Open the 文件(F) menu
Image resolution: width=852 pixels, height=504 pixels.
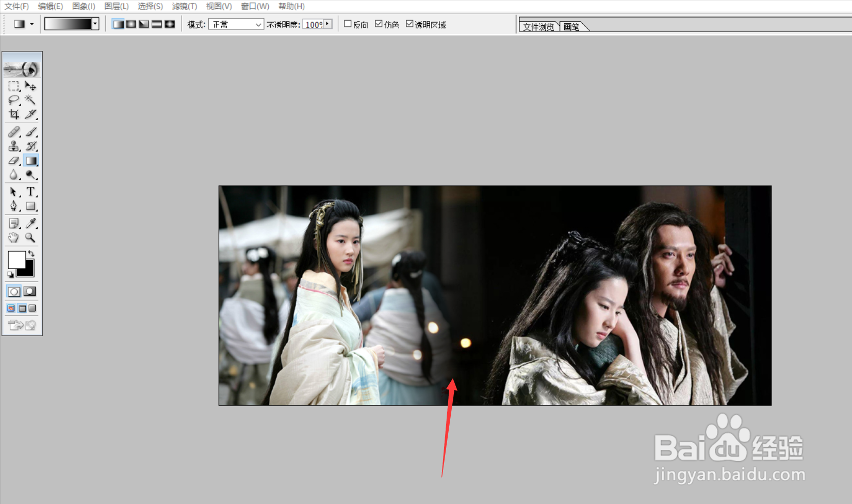coord(17,6)
